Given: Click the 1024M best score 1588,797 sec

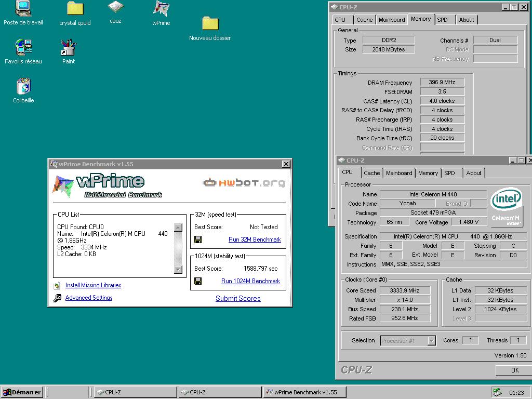Looking at the screenshot, I should pos(261,269).
